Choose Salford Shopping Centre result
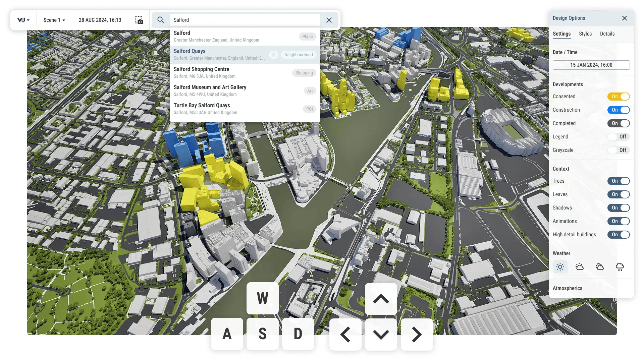The image size is (644, 362). [245, 73]
